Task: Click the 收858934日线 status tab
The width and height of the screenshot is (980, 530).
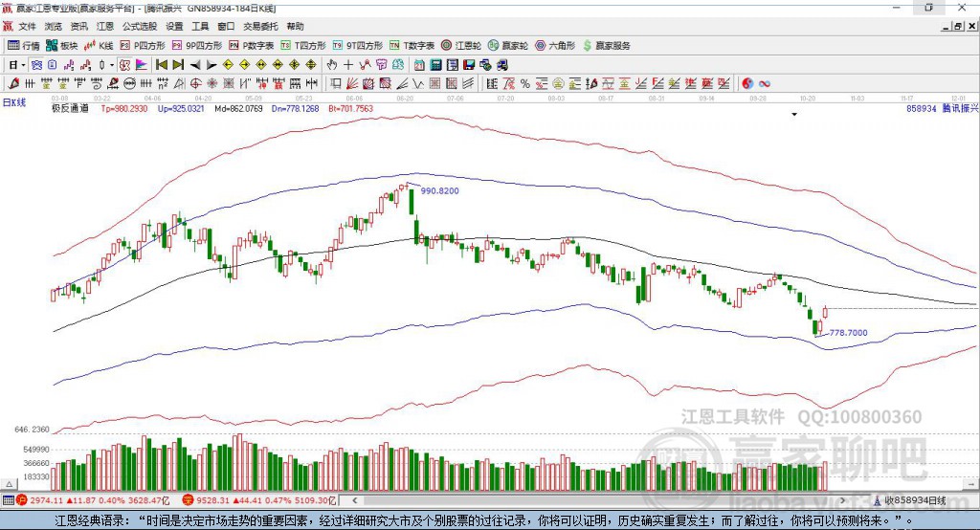Action: [914, 500]
